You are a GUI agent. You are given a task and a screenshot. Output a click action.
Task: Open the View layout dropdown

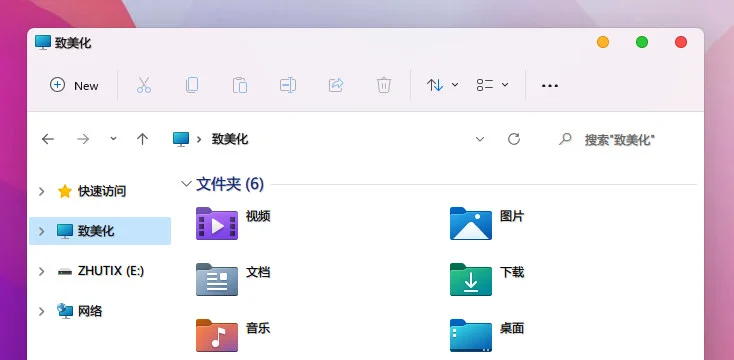[492, 85]
